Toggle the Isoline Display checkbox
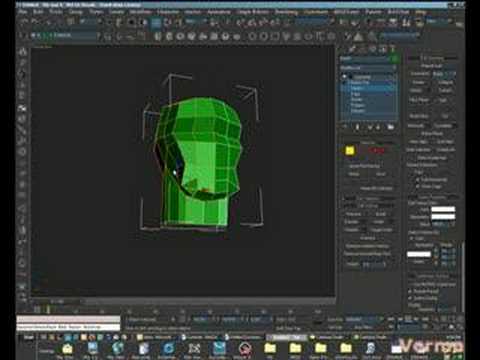 tap(411, 298)
